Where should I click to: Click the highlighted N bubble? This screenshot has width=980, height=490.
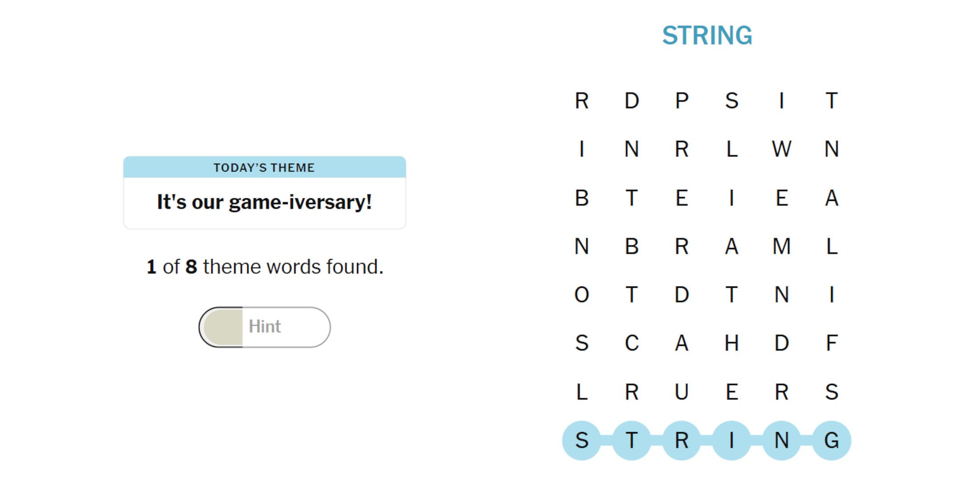tap(781, 441)
